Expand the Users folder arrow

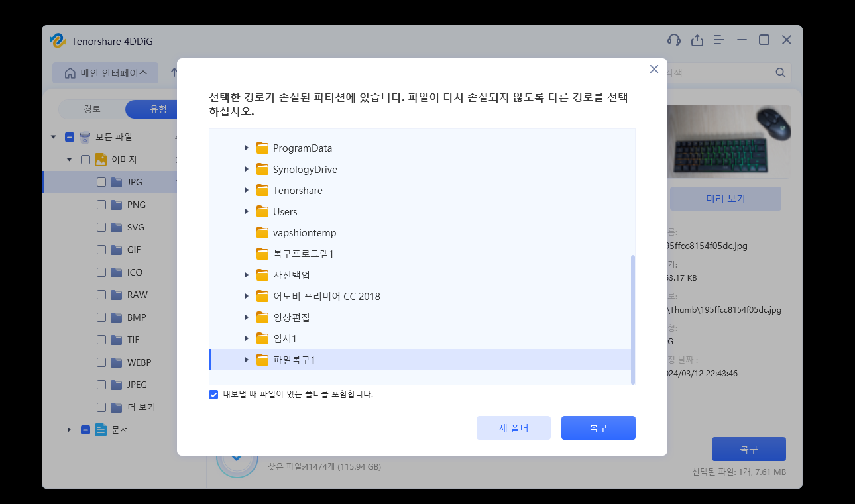click(247, 211)
